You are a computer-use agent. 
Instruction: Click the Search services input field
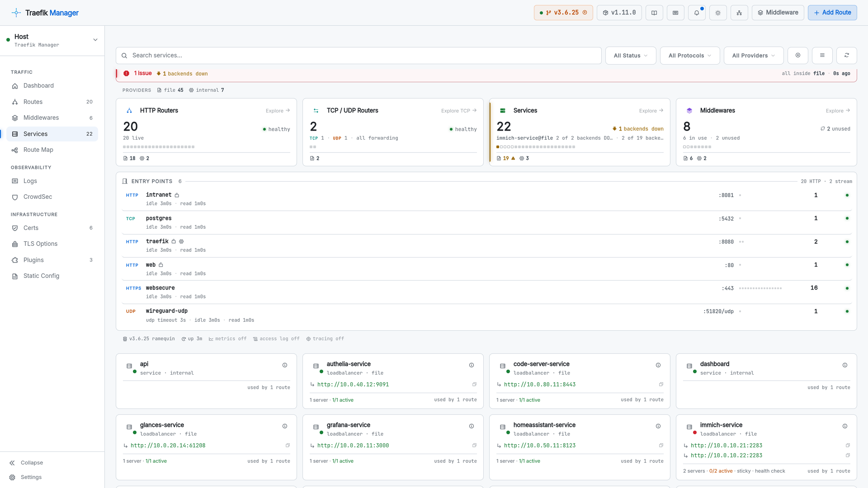pyautogui.click(x=359, y=56)
